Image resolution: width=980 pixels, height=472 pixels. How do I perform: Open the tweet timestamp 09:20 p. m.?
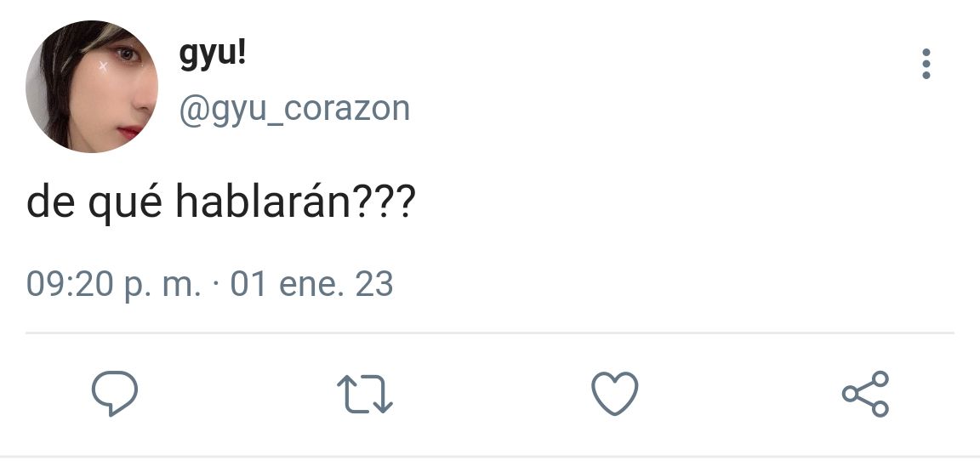(x=114, y=284)
